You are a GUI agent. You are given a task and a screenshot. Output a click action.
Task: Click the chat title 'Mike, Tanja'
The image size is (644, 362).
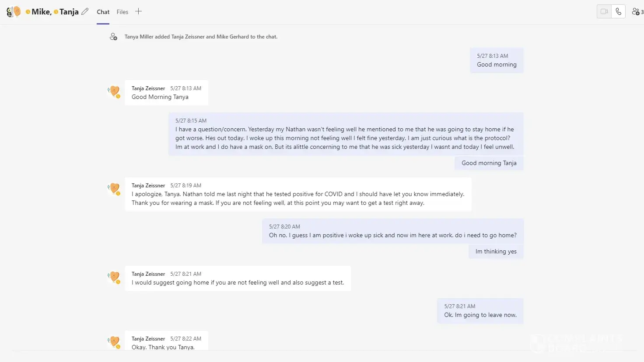[x=55, y=12]
